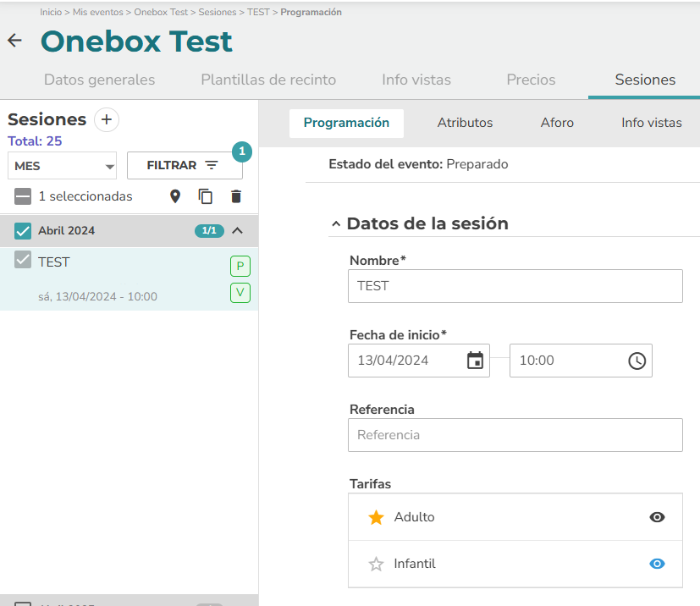Click the location pin icon for selected sessions
700x606 pixels.
[x=175, y=196]
